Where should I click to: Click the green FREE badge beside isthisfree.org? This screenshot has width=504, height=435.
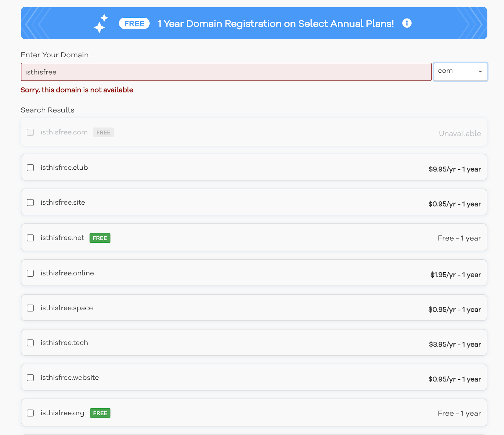(x=100, y=413)
